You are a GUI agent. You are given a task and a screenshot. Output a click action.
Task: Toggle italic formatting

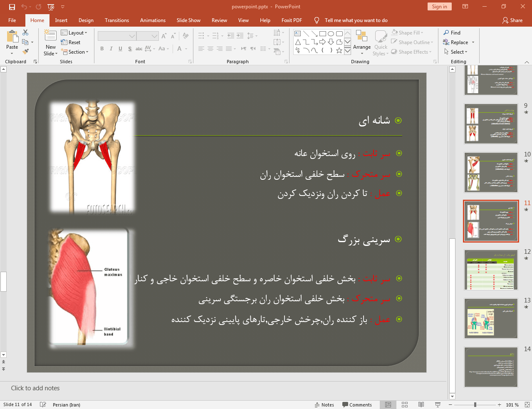(x=111, y=49)
